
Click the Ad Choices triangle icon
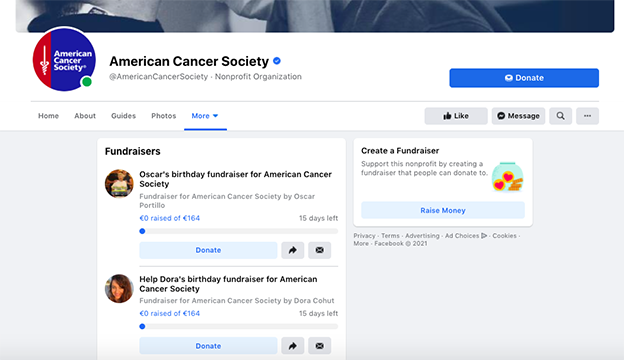click(x=484, y=235)
